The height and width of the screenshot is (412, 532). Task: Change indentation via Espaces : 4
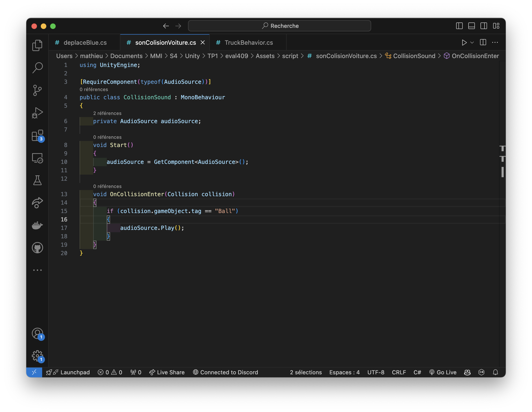tap(344, 372)
